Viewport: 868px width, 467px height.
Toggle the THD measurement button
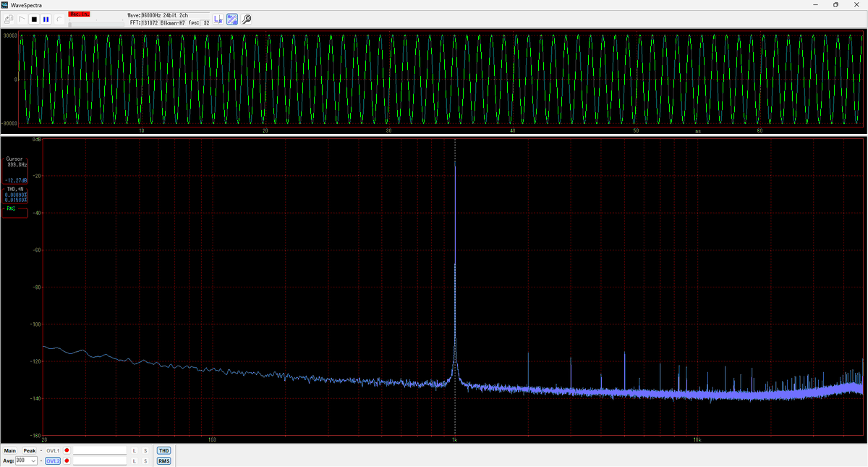[163, 450]
